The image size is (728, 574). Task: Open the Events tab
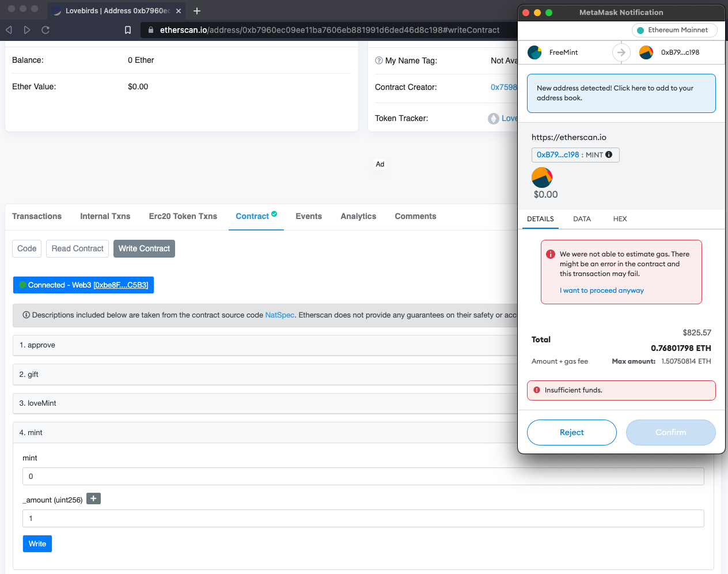309,216
